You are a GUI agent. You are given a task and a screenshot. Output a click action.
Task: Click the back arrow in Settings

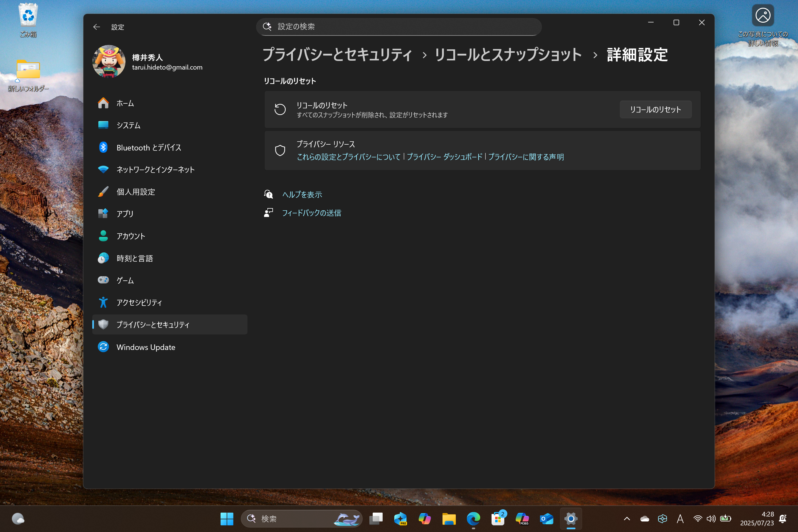(96, 27)
